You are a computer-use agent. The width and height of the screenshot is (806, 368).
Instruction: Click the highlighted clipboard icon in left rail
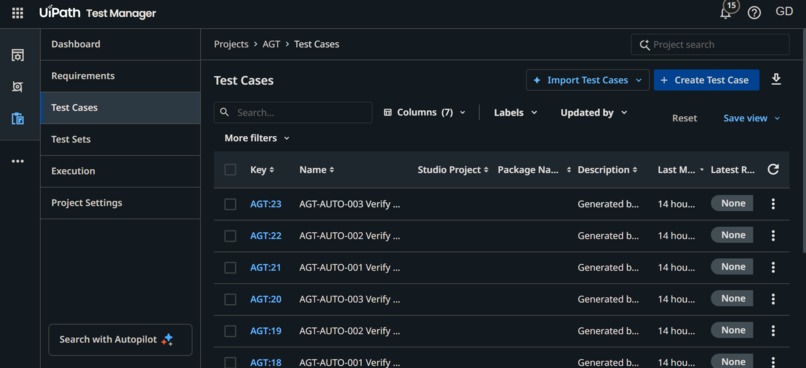tap(17, 119)
